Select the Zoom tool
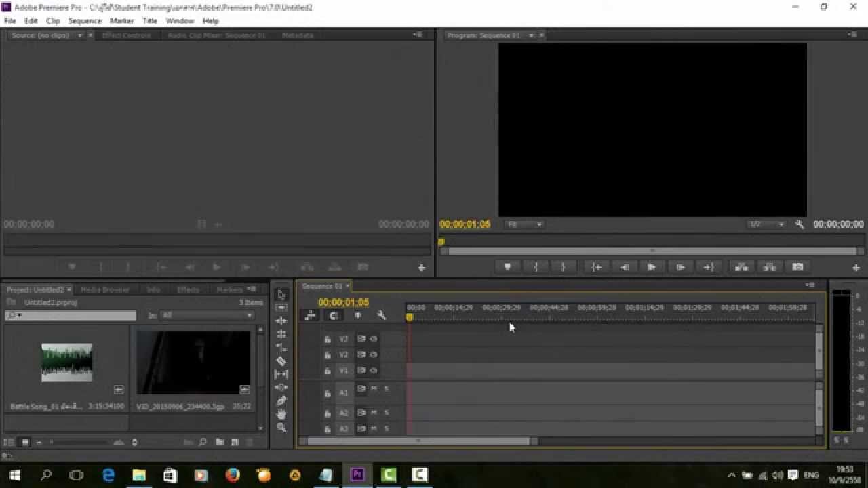Viewport: 868px width, 488px height. 281,427
